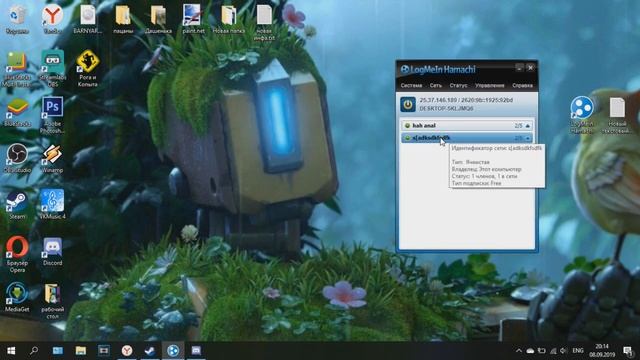Open the Статус menu in Hamachi
The height and width of the screenshot is (360, 640).
[458, 86]
